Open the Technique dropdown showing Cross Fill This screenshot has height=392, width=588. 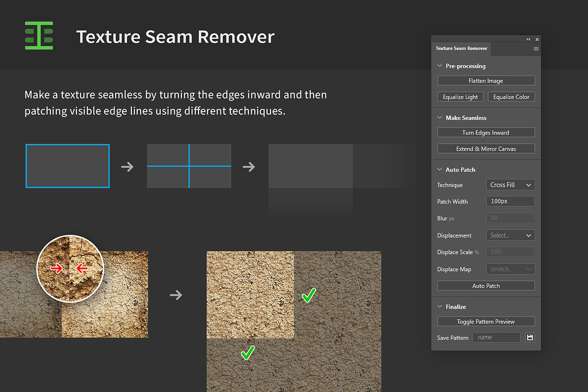510,185
